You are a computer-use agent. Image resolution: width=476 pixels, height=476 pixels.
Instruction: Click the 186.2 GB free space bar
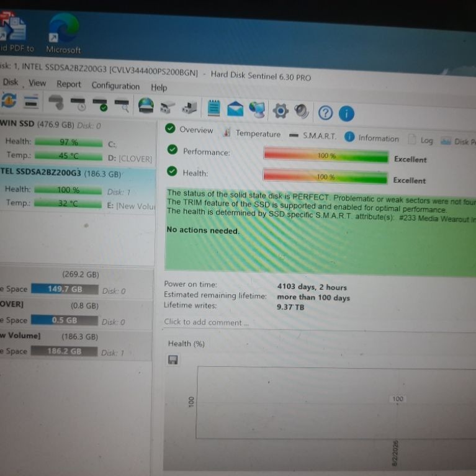(x=64, y=351)
